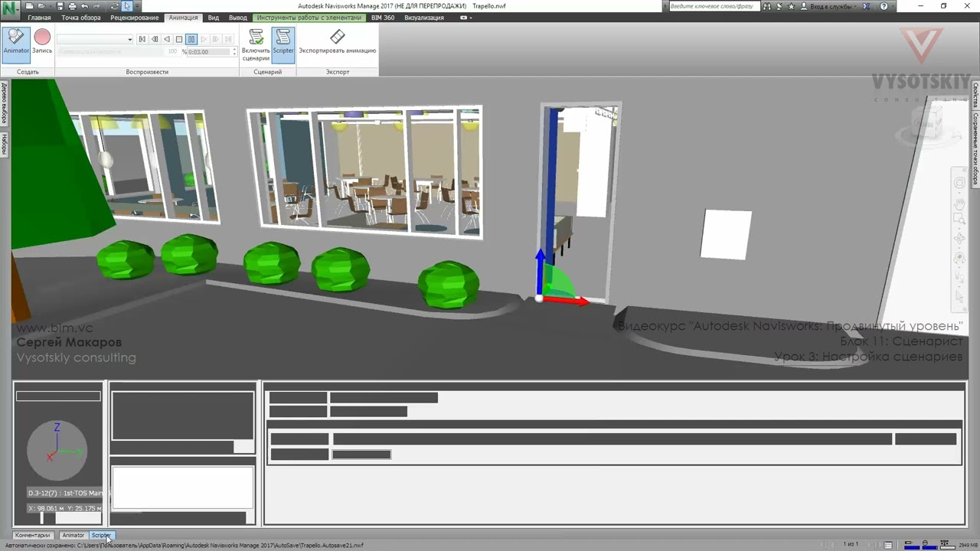This screenshot has width=980, height=551.
Task: Refresh the model with the refresh icon
Action: 114,6
